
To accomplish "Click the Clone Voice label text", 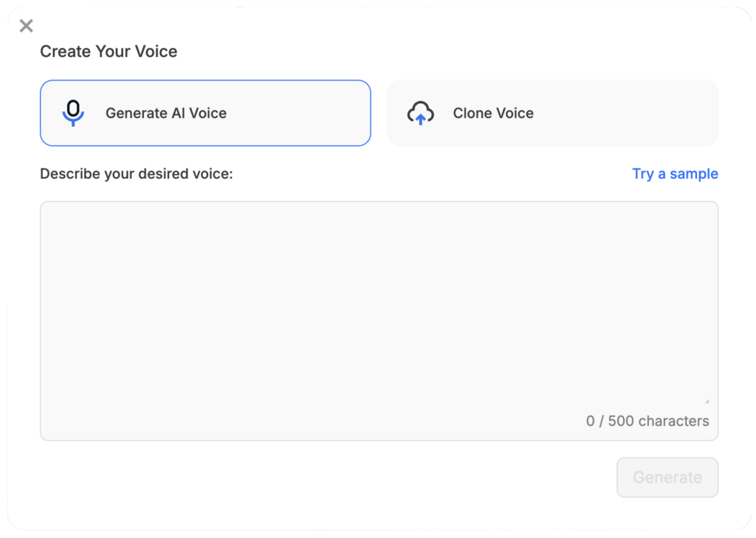I will [493, 114].
